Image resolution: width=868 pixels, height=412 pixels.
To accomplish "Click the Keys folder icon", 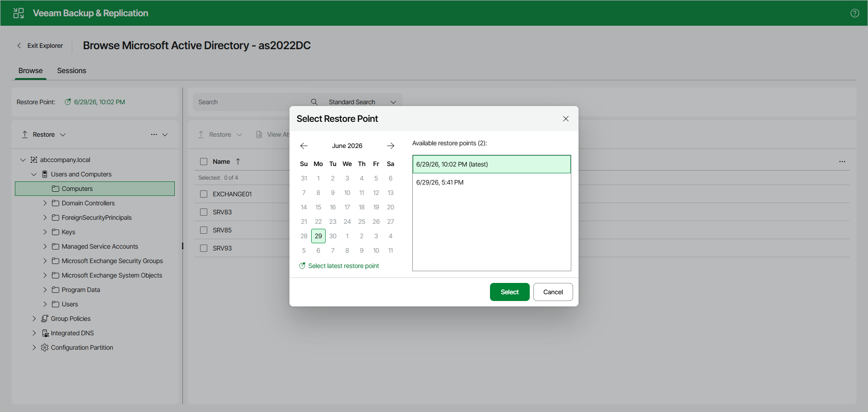I will click(56, 232).
